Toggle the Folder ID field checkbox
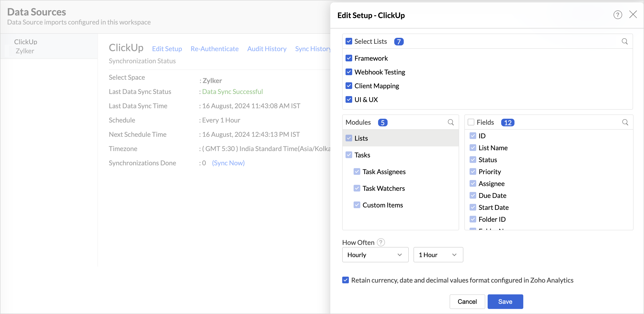 point(473,219)
